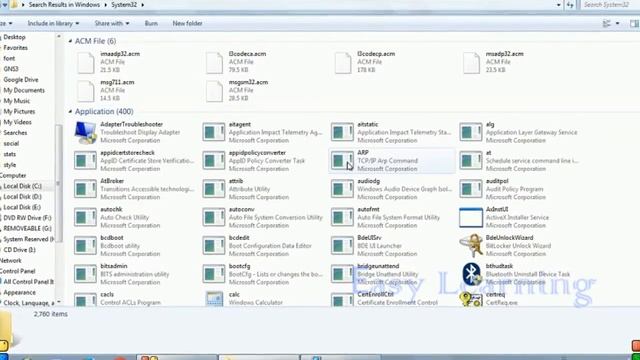Select the bcdedit editor icon
Viewport: 640px width, 360px height.
point(213,246)
